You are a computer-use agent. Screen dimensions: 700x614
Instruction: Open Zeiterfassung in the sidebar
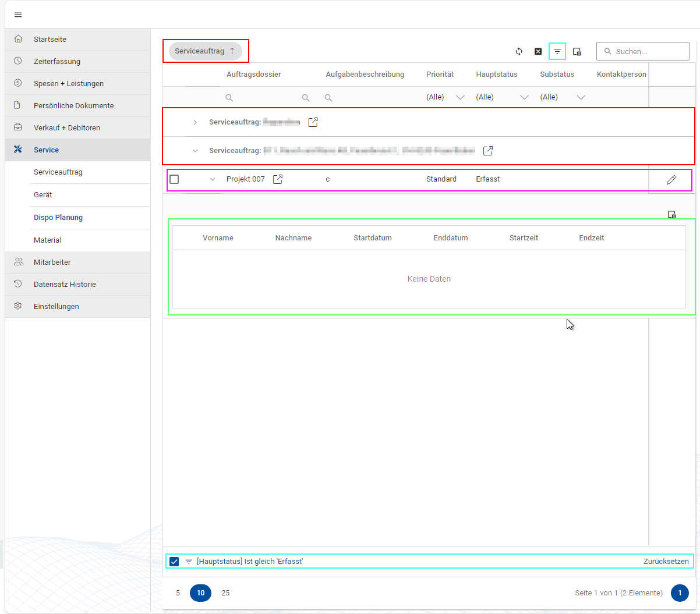(x=57, y=61)
